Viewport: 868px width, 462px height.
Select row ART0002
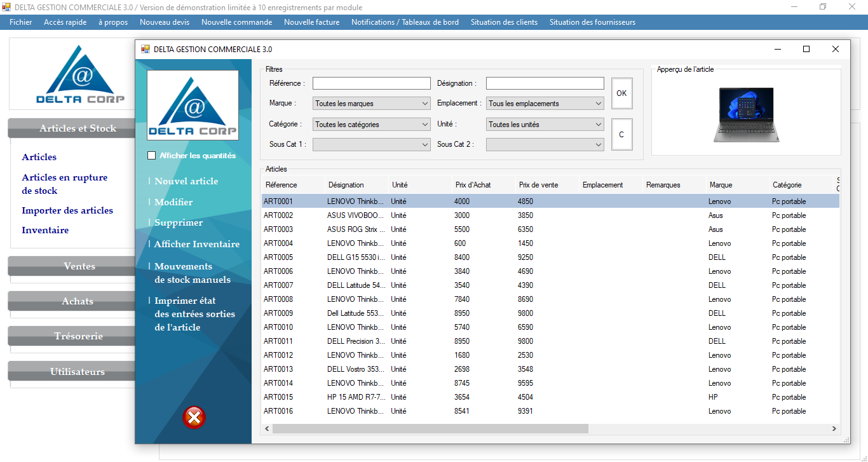pos(550,215)
